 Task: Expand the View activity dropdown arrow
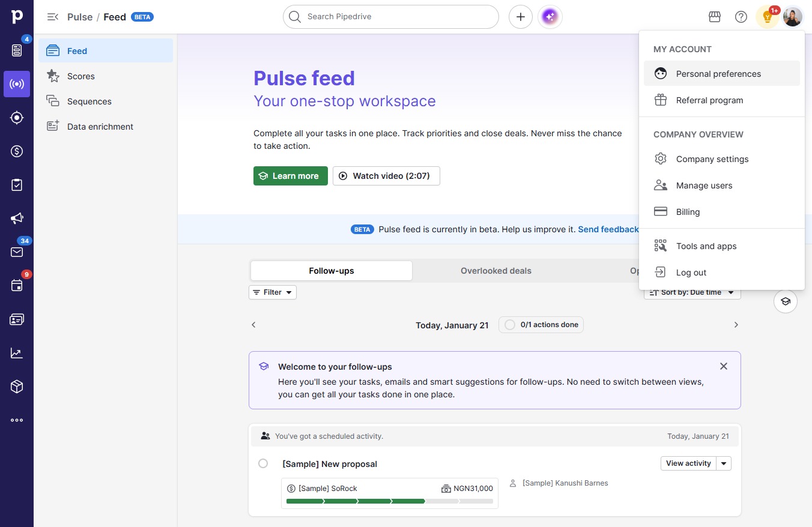pos(724,463)
